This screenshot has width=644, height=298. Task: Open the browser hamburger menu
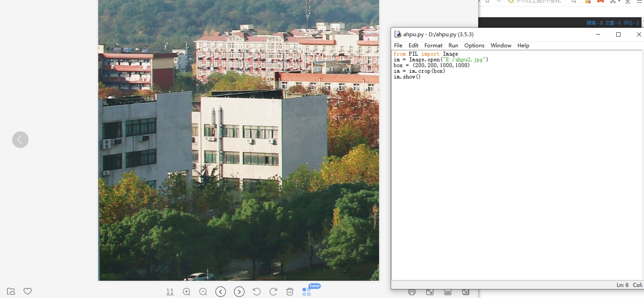pos(639,1)
